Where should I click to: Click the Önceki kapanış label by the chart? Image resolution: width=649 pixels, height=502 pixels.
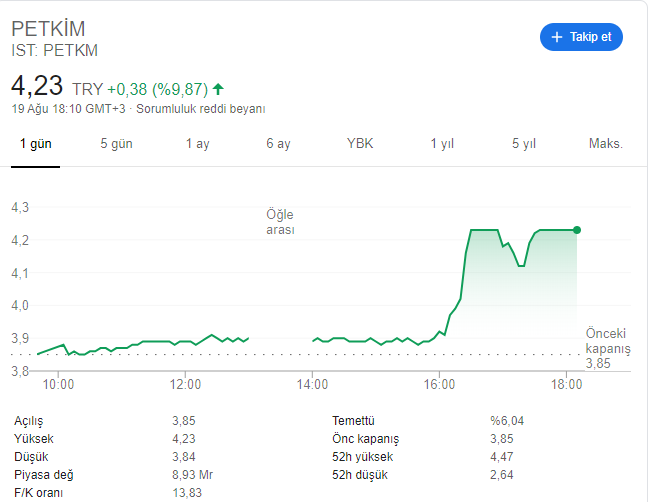(608, 342)
